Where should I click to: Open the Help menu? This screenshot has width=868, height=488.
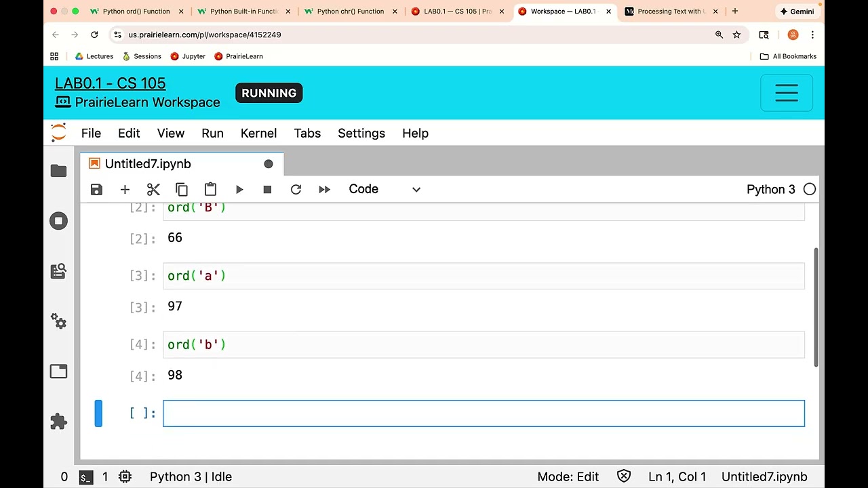415,133
